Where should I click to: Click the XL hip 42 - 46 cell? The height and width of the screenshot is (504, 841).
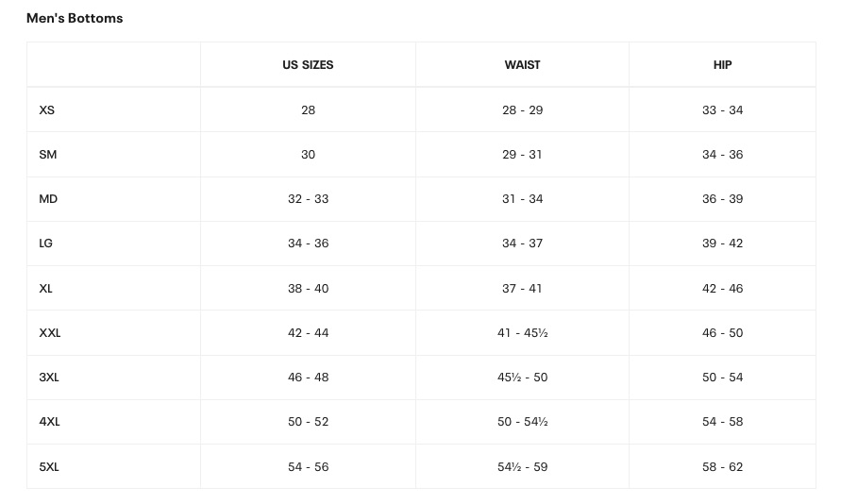pyautogui.click(x=722, y=289)
